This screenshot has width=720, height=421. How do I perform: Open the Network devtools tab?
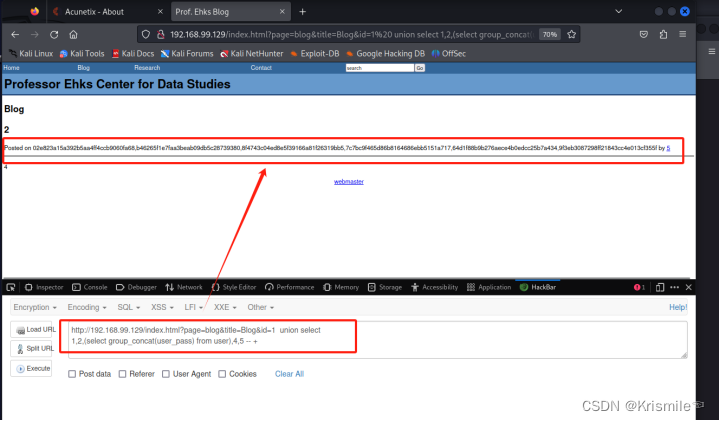(184, 287)
